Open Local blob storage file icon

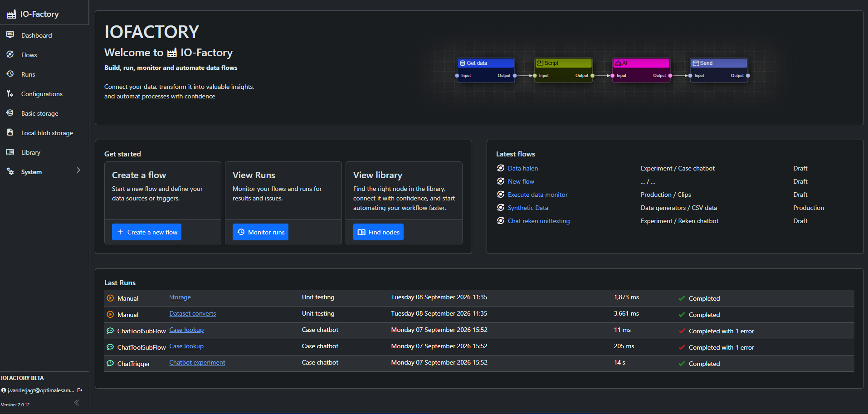(x=10, y=132)
